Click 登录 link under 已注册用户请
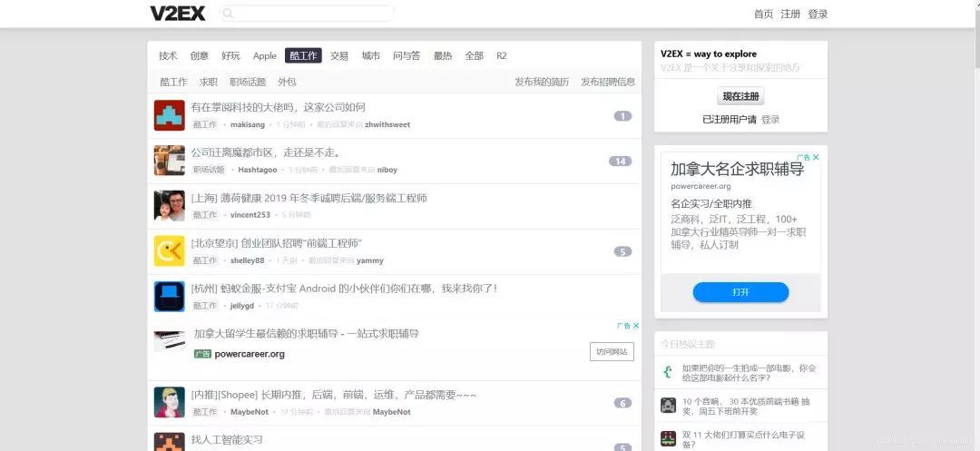Image resolution: width=980 pixels, height=451 pixels. pos(770,119)
